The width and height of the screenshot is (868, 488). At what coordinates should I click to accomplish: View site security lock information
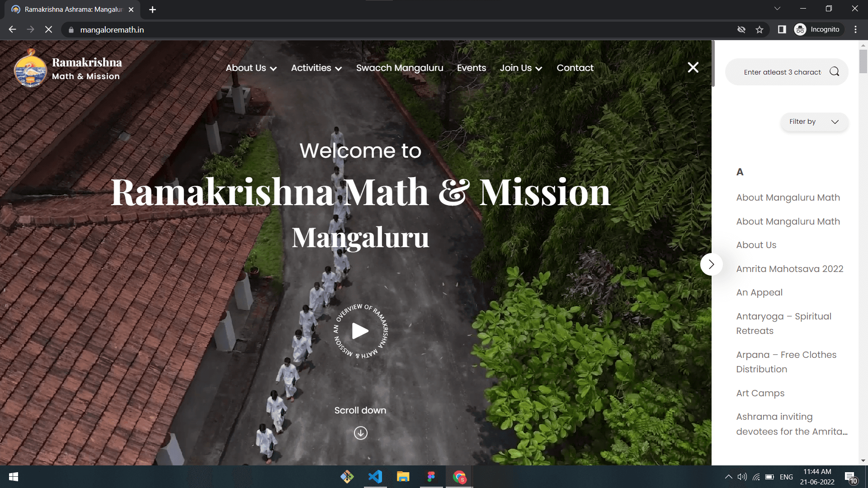tap(71, 30)
